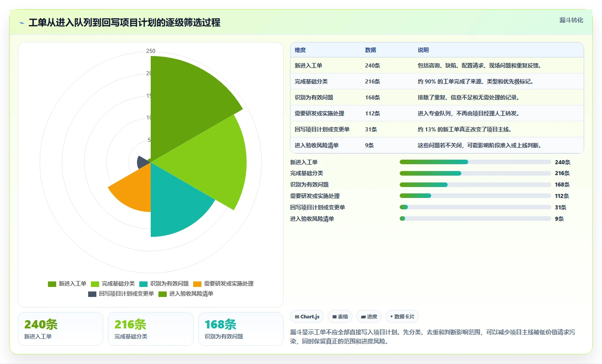Toggle the 完成基础分类 legend entry
The image size is (602, 364).
[113, 284]
